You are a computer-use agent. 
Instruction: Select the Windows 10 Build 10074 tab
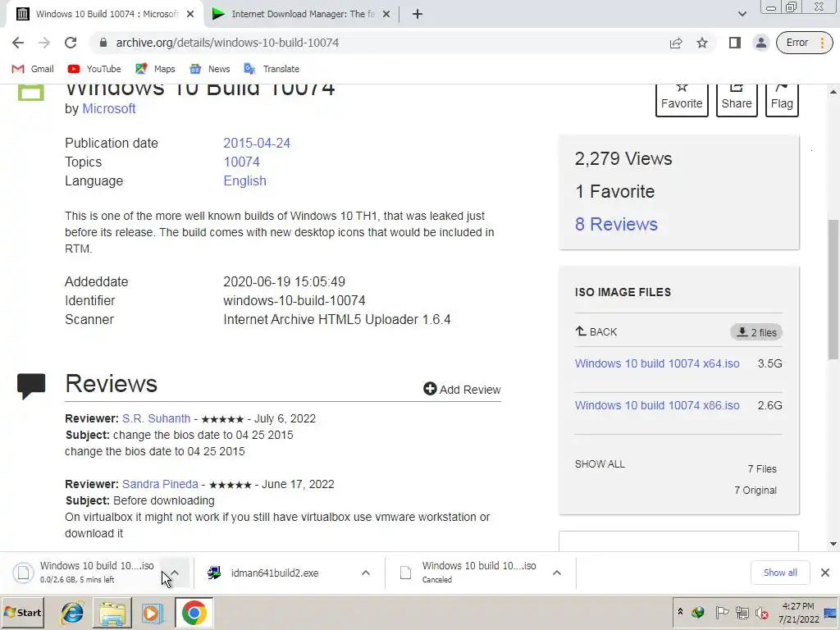point(104,15)
